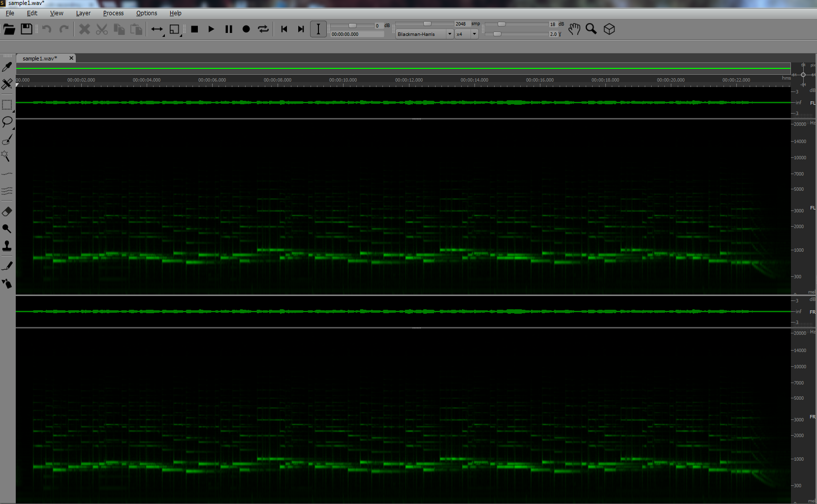Select the single dotted frequency selection tool
Screen dimensions: 817x504
pos(7,174)
